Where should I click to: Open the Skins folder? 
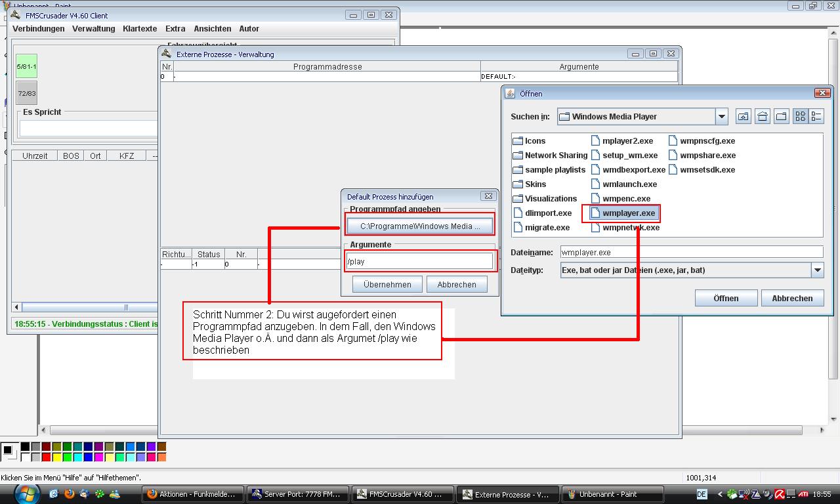535,184
